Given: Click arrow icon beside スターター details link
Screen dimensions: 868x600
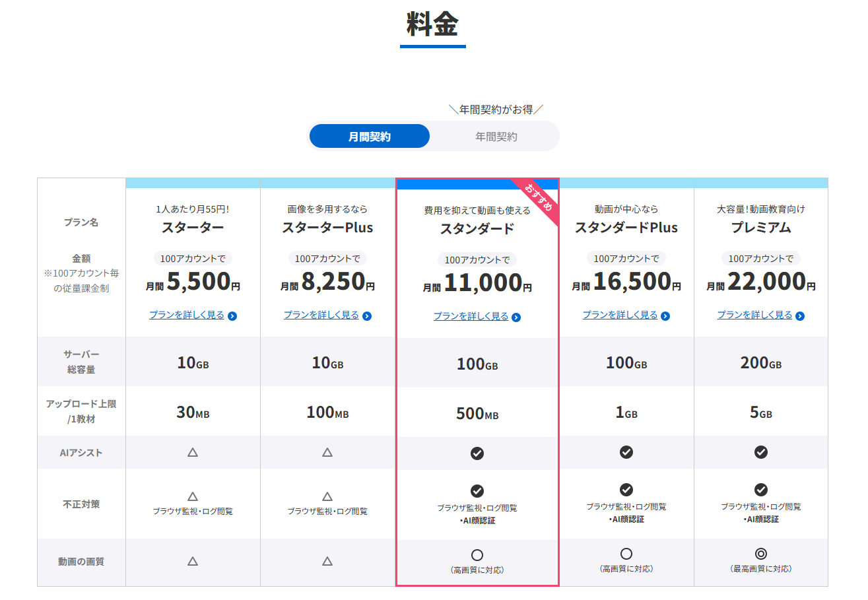Looking at the screenshot, I should 232,316.
